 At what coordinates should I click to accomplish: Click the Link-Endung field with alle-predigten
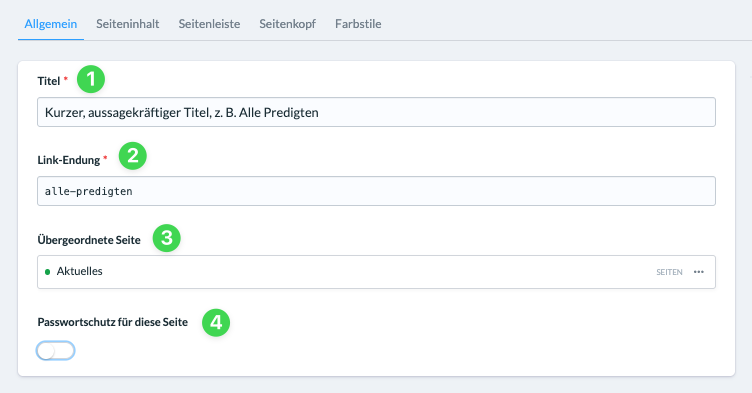[x=376, y=191]
